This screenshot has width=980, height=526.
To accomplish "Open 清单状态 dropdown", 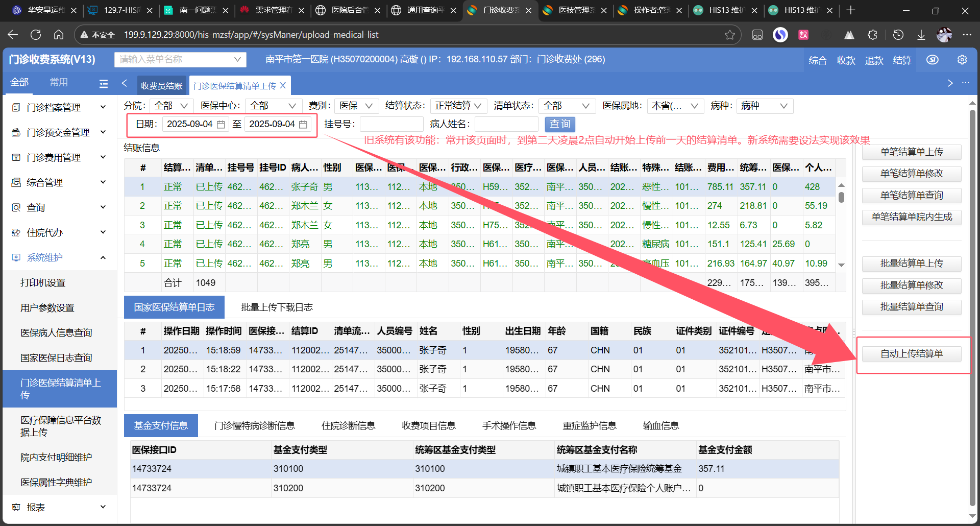I will pos(567,106).
